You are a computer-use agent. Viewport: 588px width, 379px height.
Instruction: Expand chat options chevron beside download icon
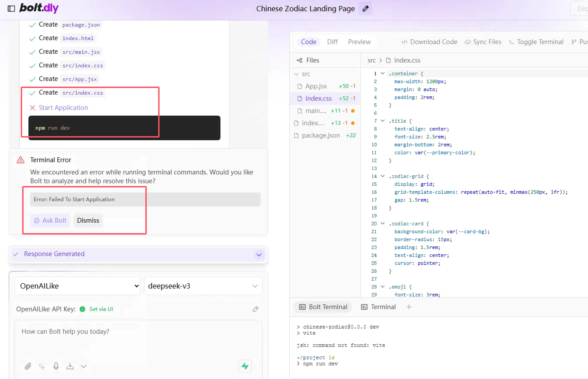click(84, 366)
